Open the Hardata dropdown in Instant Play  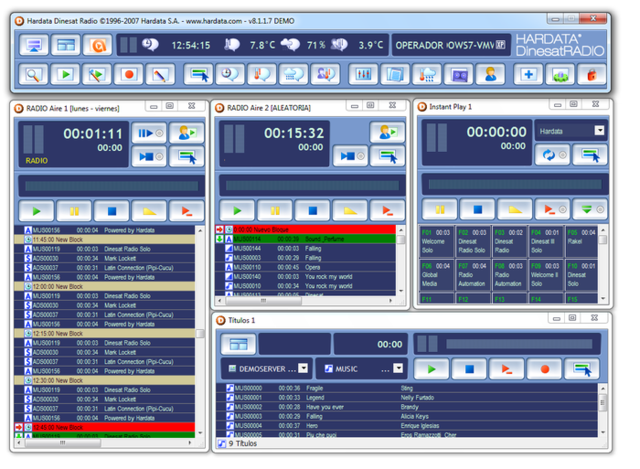coord(599,131)
